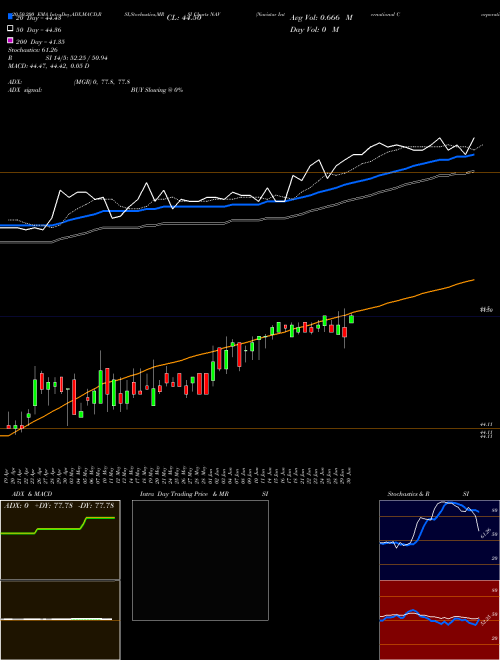Click the 'Intra Day Trading Price & MR' title
This screenshot has width=500, height=660.
(184, 494)
